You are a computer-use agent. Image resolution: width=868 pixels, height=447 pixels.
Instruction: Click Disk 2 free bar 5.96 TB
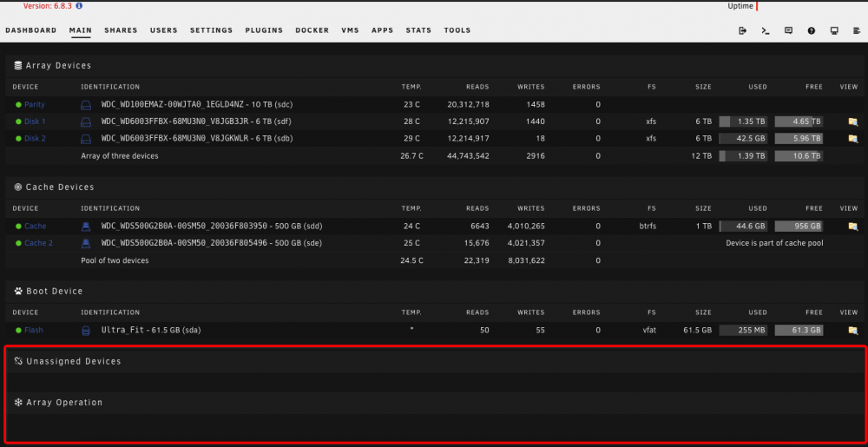pyautogui.click(x=799, y=138)
